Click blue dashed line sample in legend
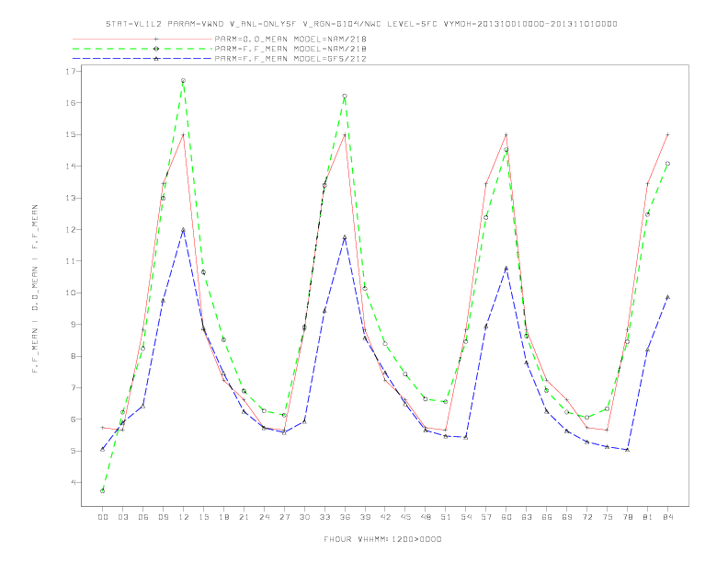728x563 pixels. click(x=142, y=59)
